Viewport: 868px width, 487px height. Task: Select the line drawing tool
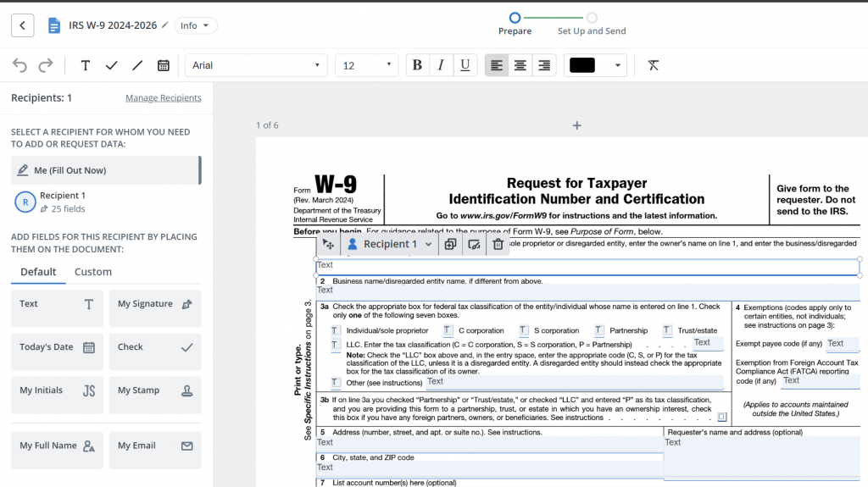click(137, 65)
